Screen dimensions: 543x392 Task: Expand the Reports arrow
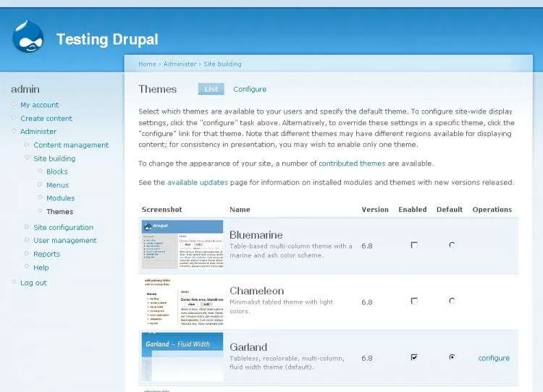pyautogui.click(x=27, y=253)
